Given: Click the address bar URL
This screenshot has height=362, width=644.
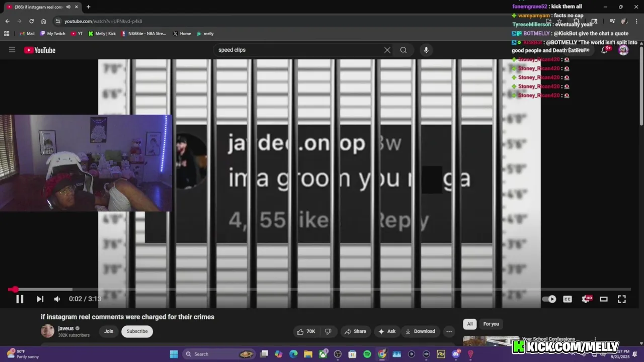Looking at the screenshot, I should 103,21.
